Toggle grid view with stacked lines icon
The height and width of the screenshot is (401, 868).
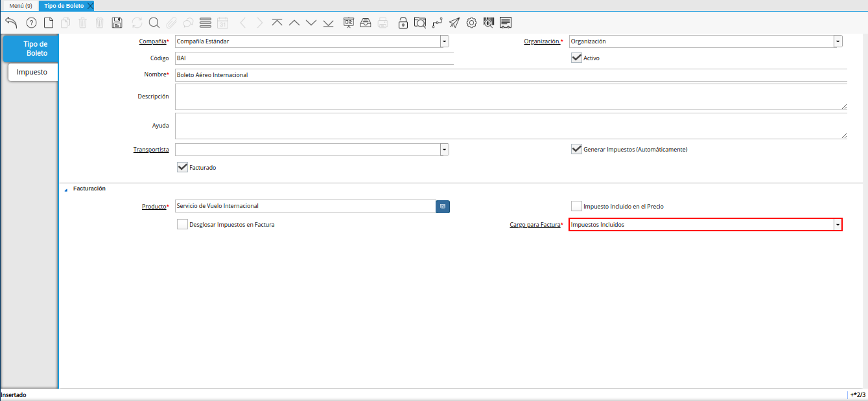coord(205,23)
